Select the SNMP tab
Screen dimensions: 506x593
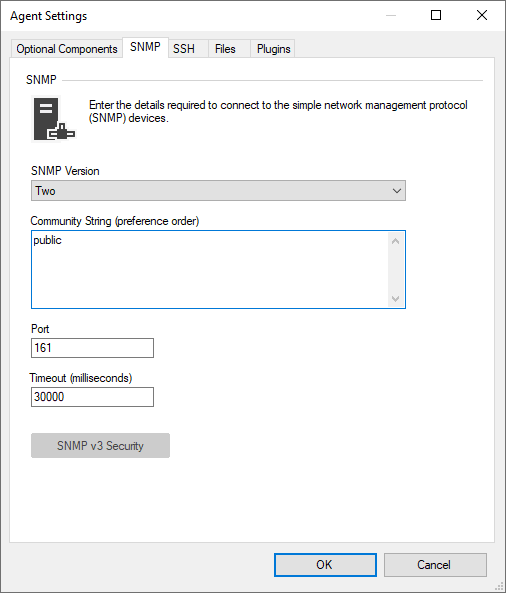click(145, 47)
